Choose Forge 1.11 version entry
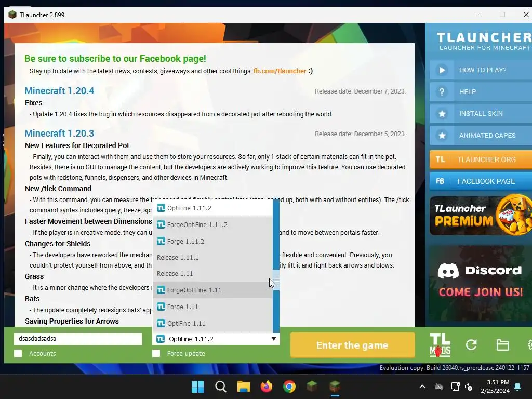This screenshot has height=399, width=532. pos(212,307)
